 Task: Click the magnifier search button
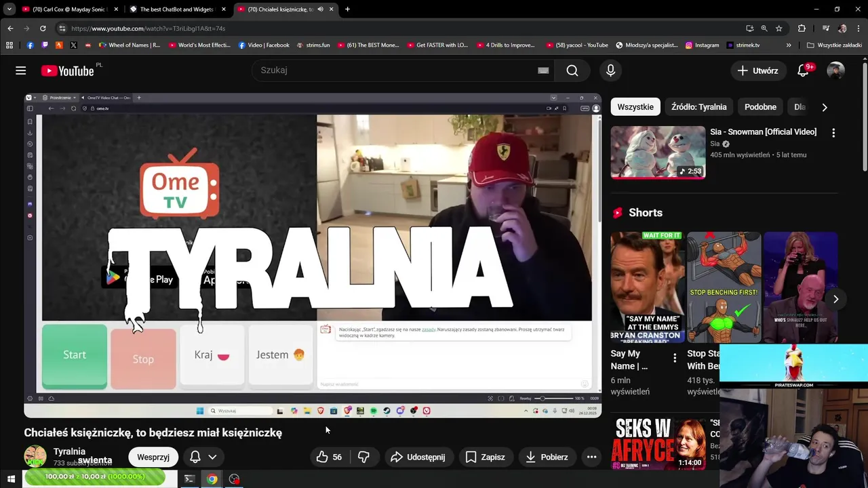[572, 70]
